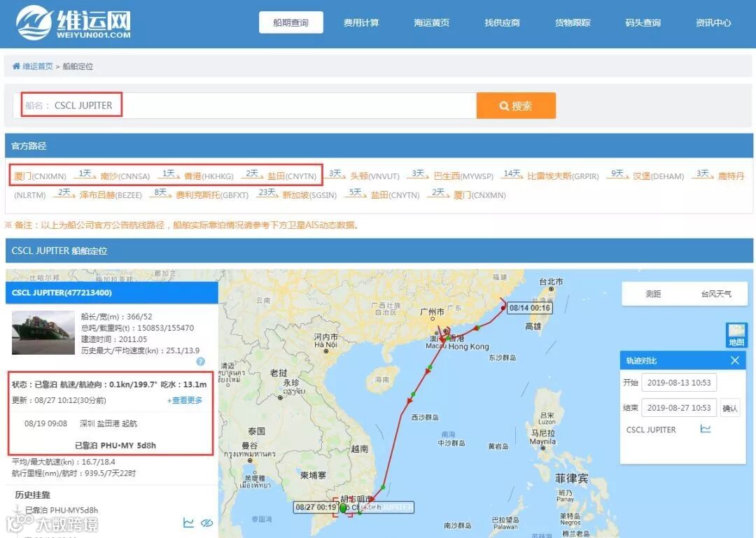Edit the 结束 date field
Image resolution: width=756 pixels, height=538 pixels.
tap(679, 408)
